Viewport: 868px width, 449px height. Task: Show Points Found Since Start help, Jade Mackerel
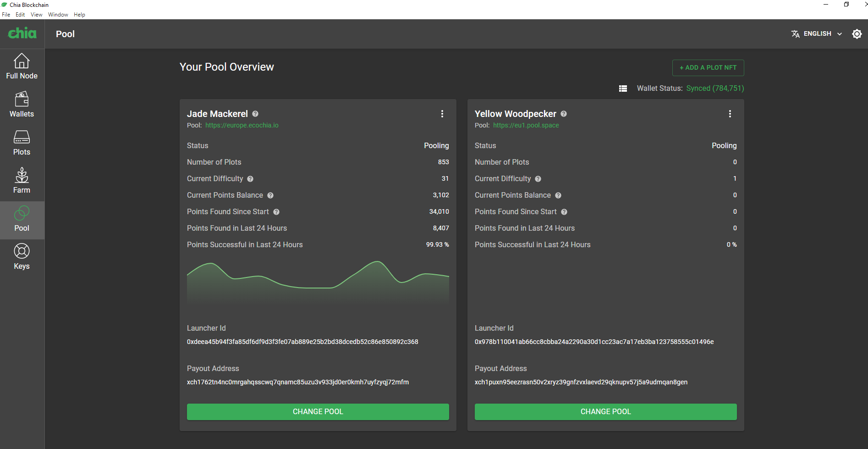pos(276,212)
